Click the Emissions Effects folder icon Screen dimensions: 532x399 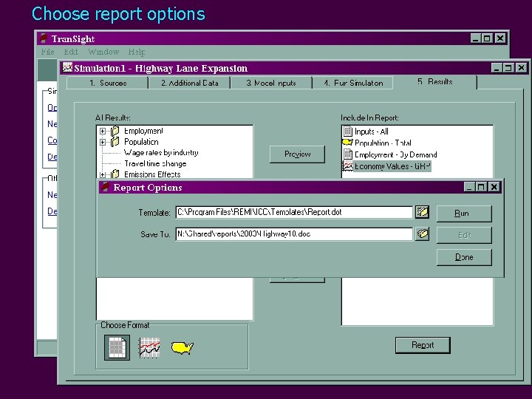click(x=115, y=174)
